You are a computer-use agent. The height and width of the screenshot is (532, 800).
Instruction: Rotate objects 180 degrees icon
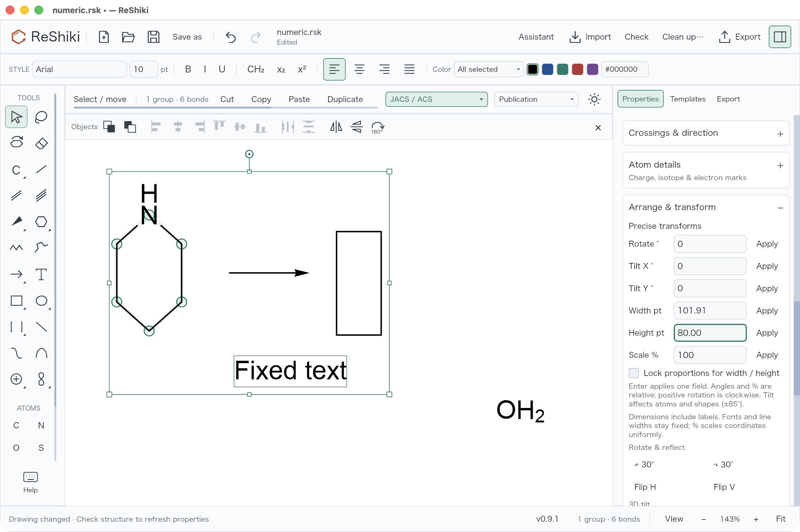point(377,128)
